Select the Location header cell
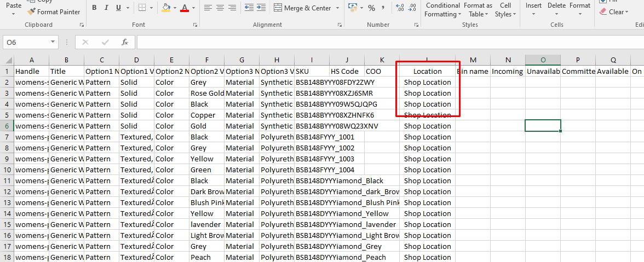 click(x=427, y=71)
